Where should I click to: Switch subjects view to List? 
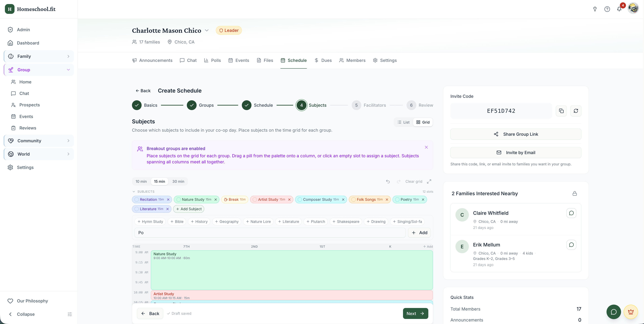click(404, 122)
